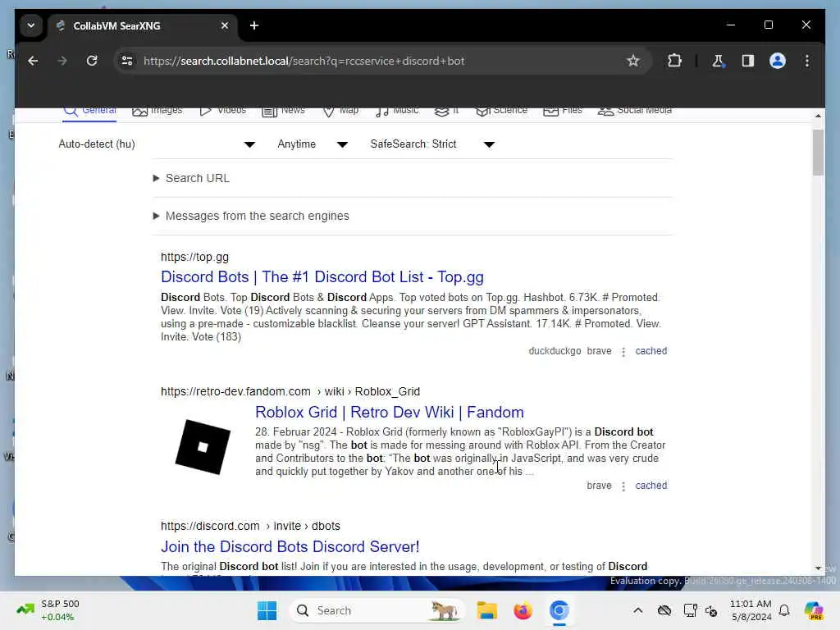The image size is (840, 630).
Task: Click the cloud sync tray icon
Action: pos(664,610)
